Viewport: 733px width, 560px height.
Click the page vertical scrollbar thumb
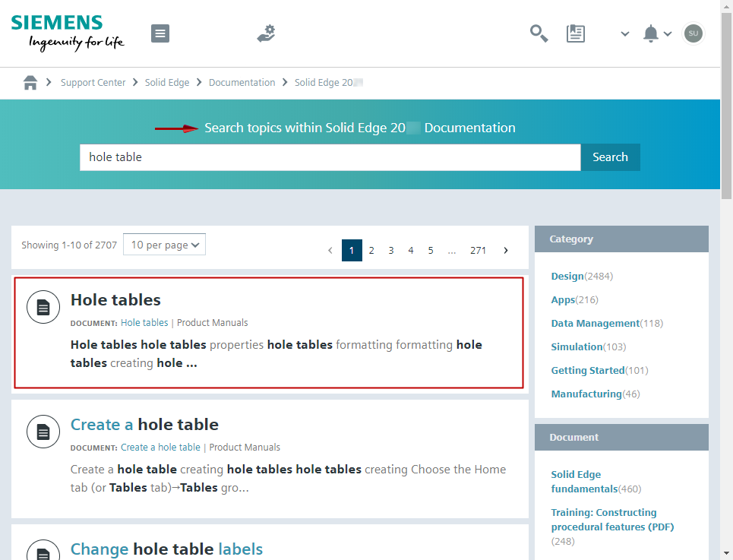[726, 106]
